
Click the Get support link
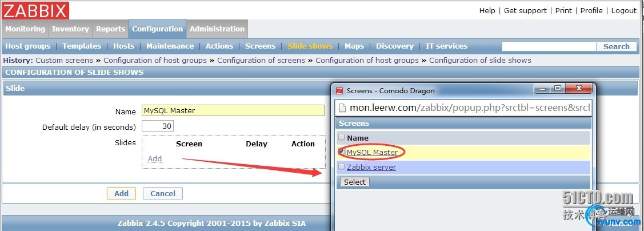pos(525,11)
